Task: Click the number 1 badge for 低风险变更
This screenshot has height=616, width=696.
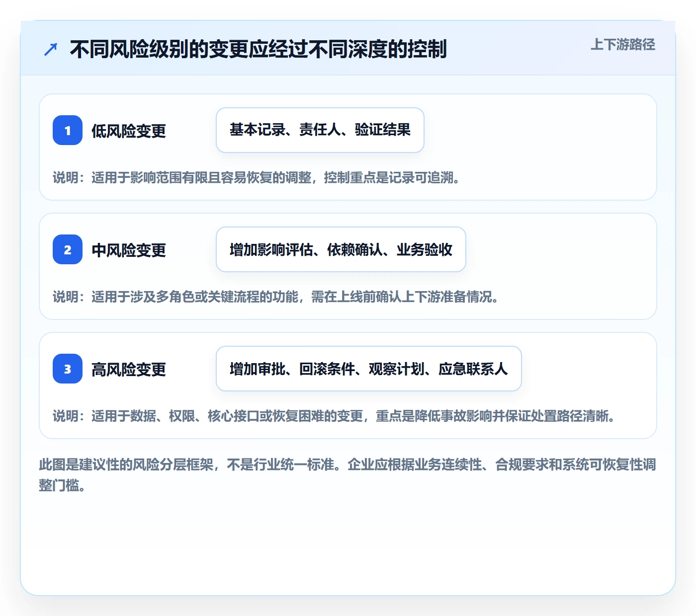Action: pyautogui.click(x=68, y=130)
